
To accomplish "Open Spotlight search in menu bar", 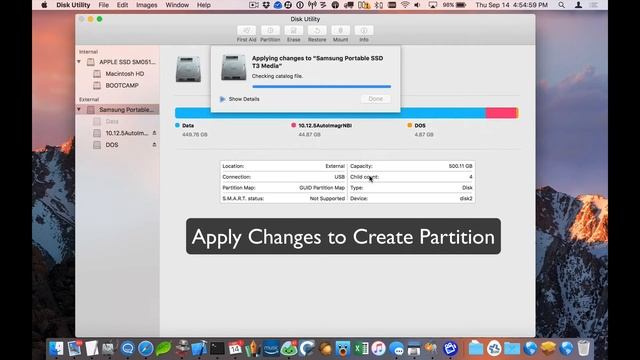I will tap(562, 5).
